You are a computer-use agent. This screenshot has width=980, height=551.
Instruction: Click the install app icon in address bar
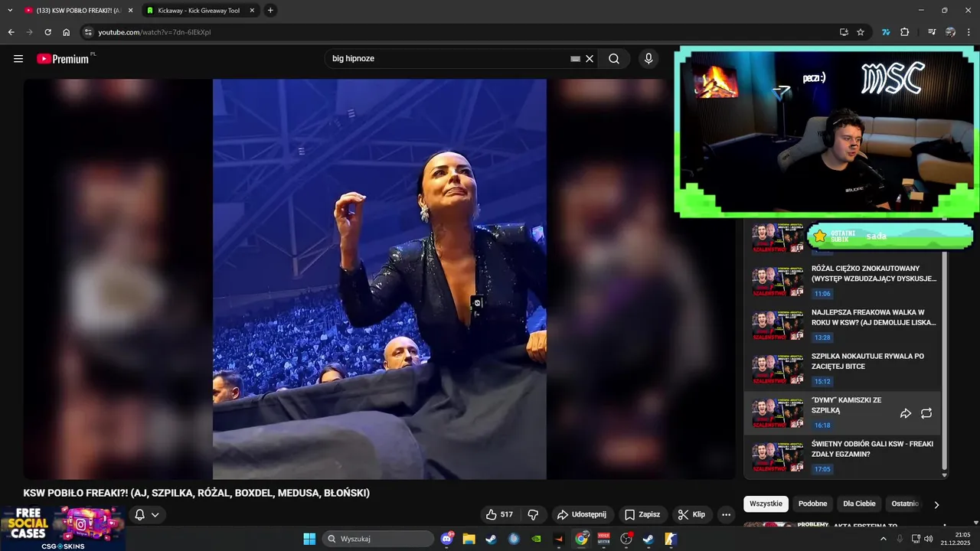tap(844, 32)
